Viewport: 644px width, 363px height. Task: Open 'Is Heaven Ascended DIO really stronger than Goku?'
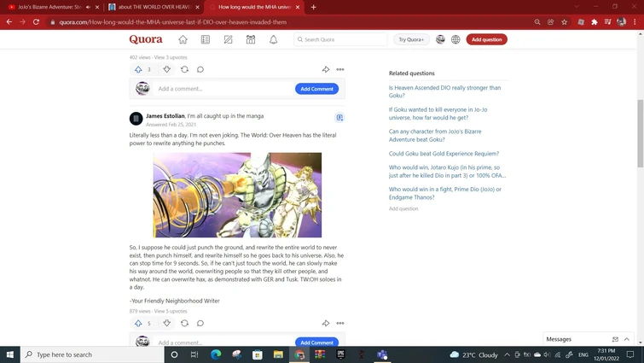coord(444,91)
